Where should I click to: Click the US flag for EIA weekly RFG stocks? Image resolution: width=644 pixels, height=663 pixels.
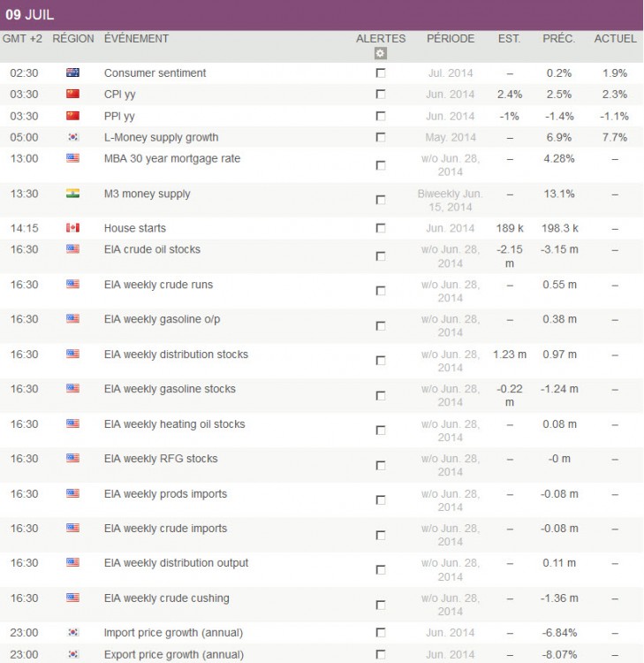72,458
